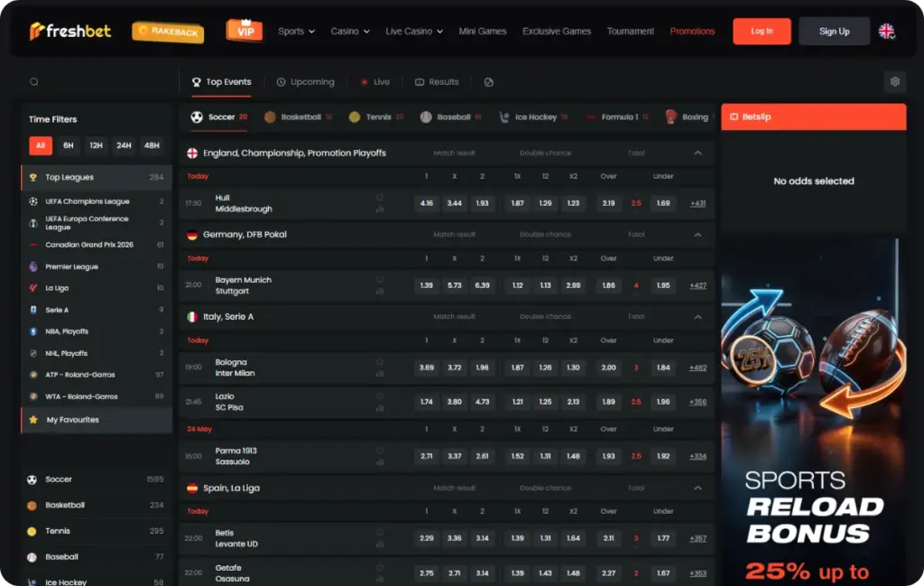The width and height of the screenshot is (924, 586).
Task: Click the My Favourites star icon
Action: click(x=33, y=420)
